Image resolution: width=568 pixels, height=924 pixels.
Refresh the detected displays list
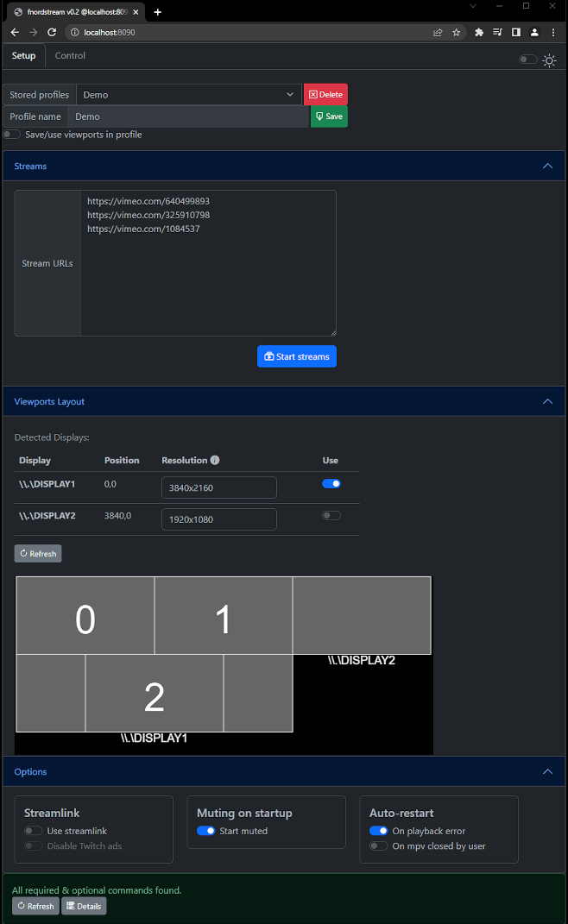point(38,553)
